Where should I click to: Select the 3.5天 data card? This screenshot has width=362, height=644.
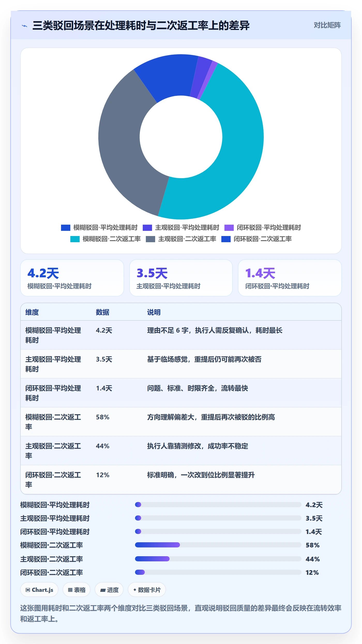[x=181, y=278]
